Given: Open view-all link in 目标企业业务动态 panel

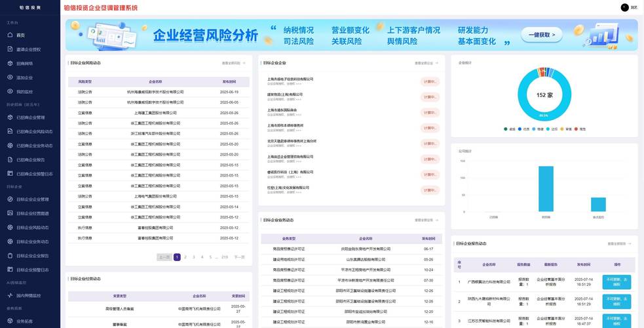Looking at the screenshot, I should 426,220.
